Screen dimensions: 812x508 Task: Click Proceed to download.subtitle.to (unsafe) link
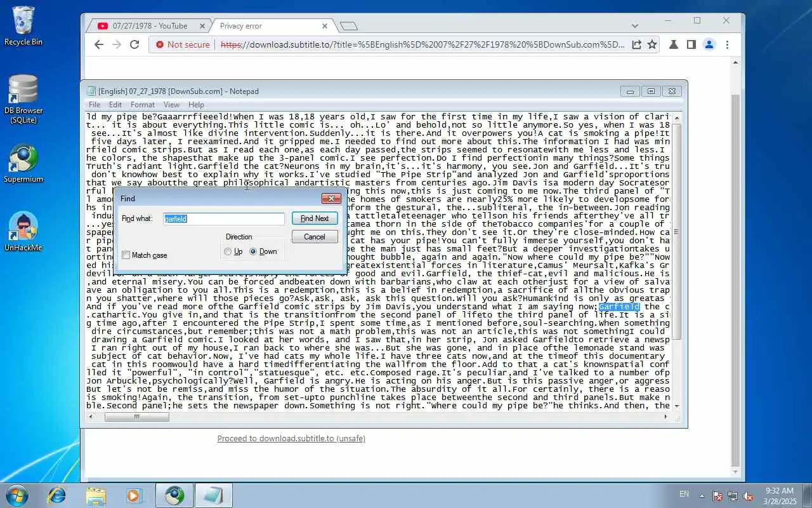291,438
